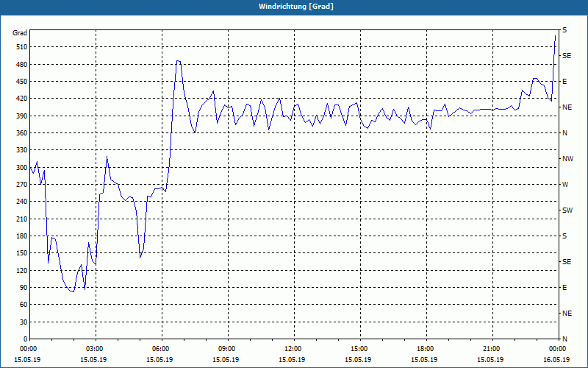This screenshot has height=368, width=588.
Task: Select the SW compass direction label
Action: 567,210
